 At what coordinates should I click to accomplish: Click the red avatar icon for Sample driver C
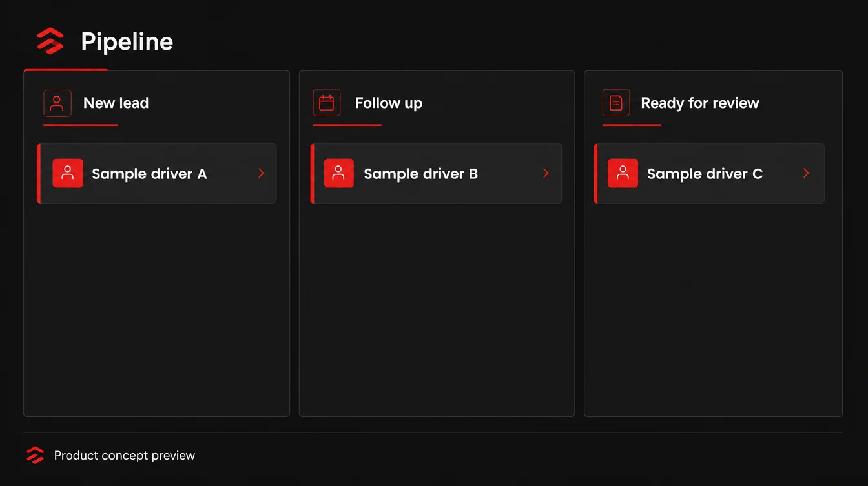click(623, 173)
